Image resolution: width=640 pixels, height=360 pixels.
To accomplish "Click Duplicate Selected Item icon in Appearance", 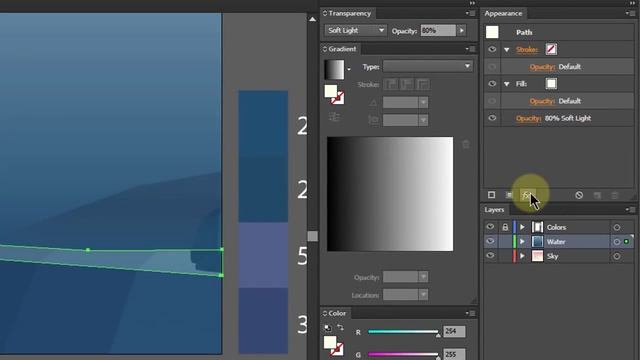I will (x=597, y=196).
